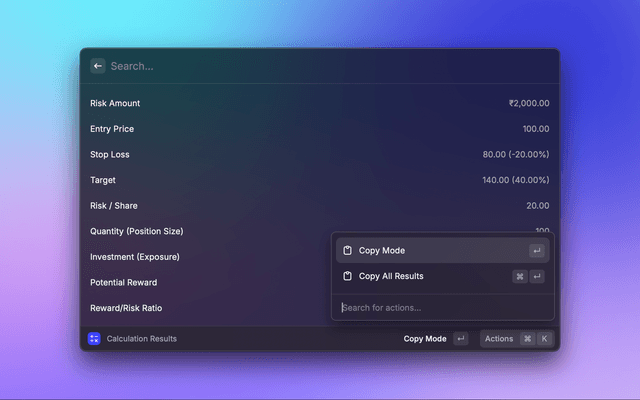Viewport: 640px width, 400px height.
Task: Click the clipboard icon next to Copy Mode
Action: [x=347, y=251]
